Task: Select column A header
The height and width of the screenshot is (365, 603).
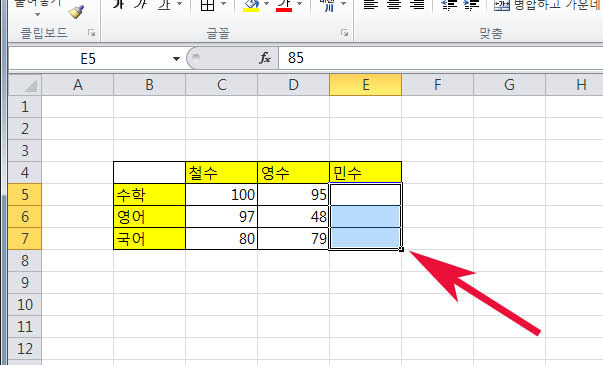Action: click(x=78, y=85)
